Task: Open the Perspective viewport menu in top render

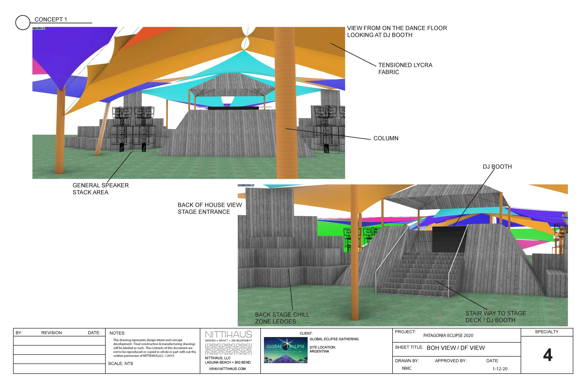Action: [37, 28]
